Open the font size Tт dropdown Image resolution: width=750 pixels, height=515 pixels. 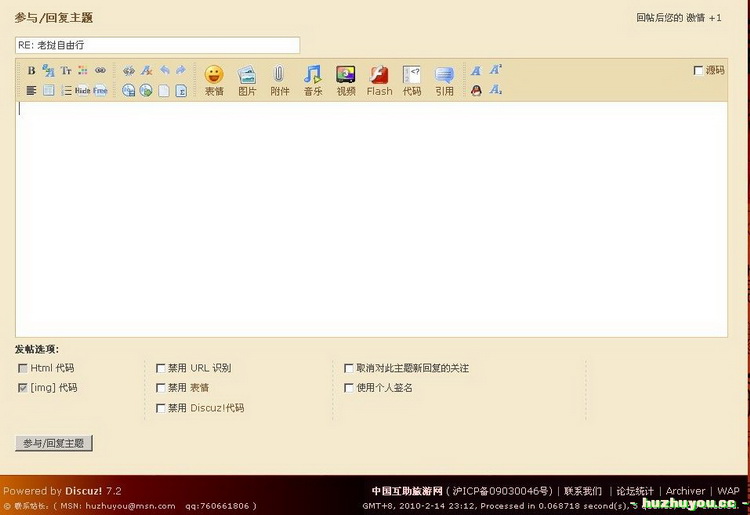pyautogui.click(x=66, y=70)
